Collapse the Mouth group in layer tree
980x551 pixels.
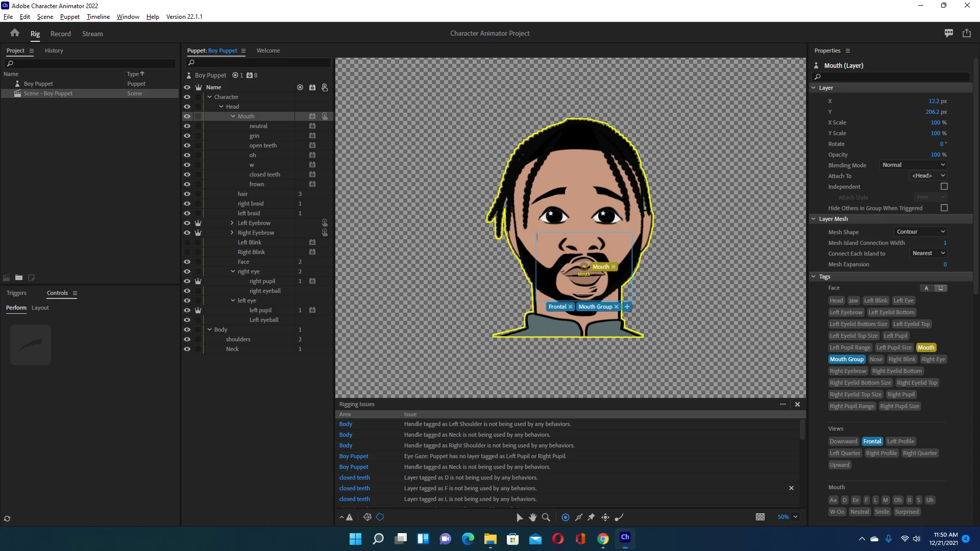pyautogui.click(x=233, y=116)
